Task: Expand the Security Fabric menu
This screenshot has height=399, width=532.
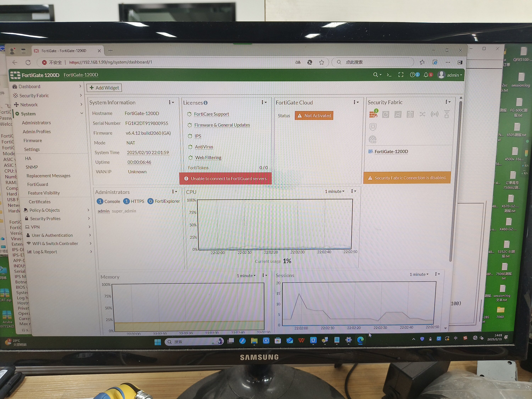Action: [48, 95]
